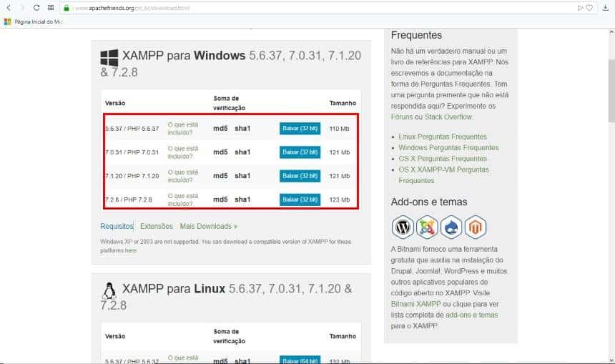
Task: Click the Fóruns link
Action: pos(402,117)
